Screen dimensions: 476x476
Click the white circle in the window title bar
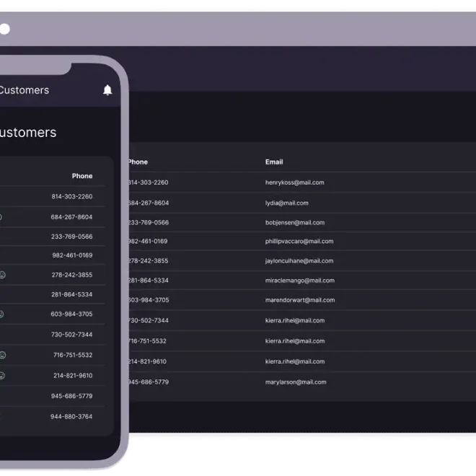coord(4,29)
